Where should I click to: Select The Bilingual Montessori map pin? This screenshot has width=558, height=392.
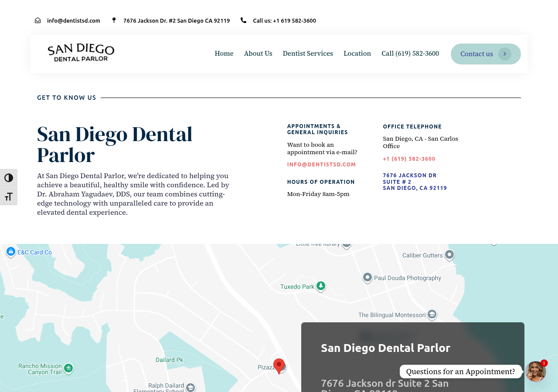point(432,314)
